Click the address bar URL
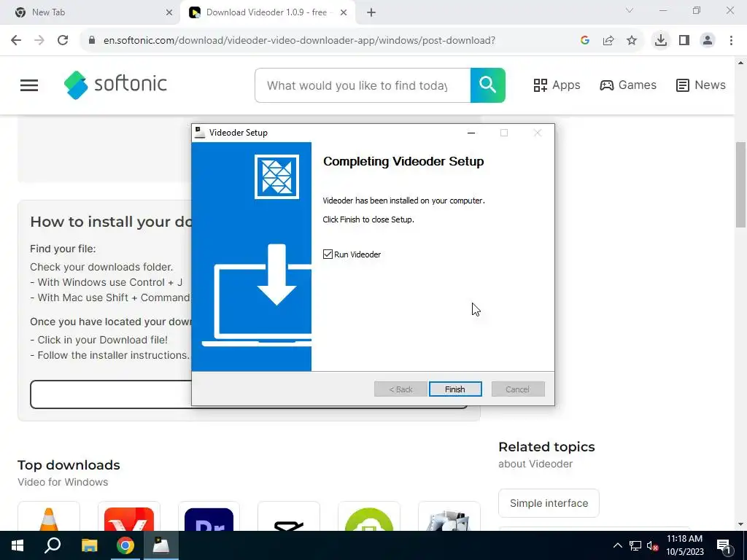 (x=299, y=41)
